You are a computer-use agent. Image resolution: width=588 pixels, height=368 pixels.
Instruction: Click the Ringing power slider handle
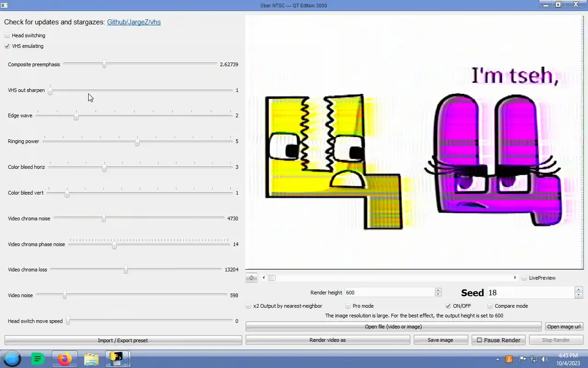pyautogui.click(x=137, y=142)
